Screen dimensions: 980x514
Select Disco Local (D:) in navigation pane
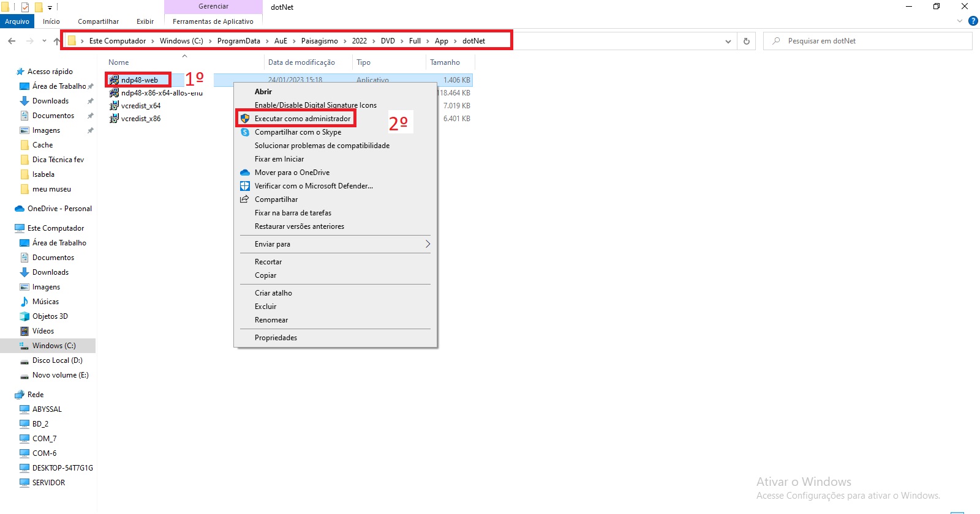click(x=57, y=360)
